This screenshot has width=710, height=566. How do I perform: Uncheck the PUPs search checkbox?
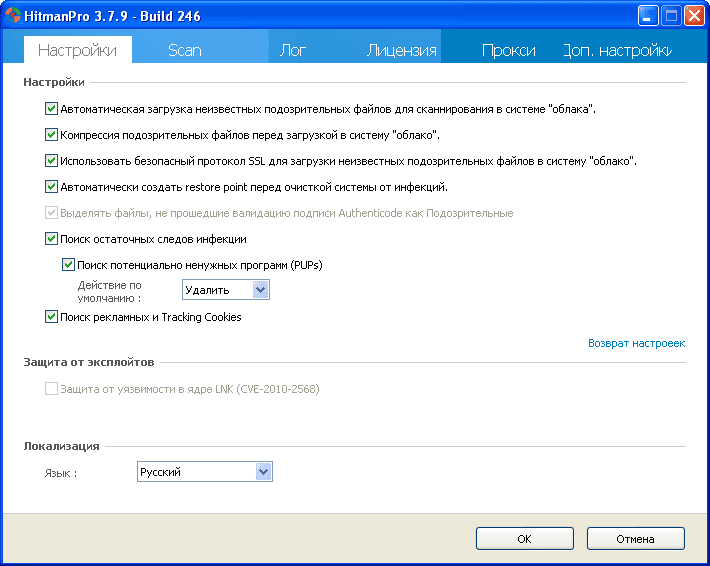click(x=68, y=264)
